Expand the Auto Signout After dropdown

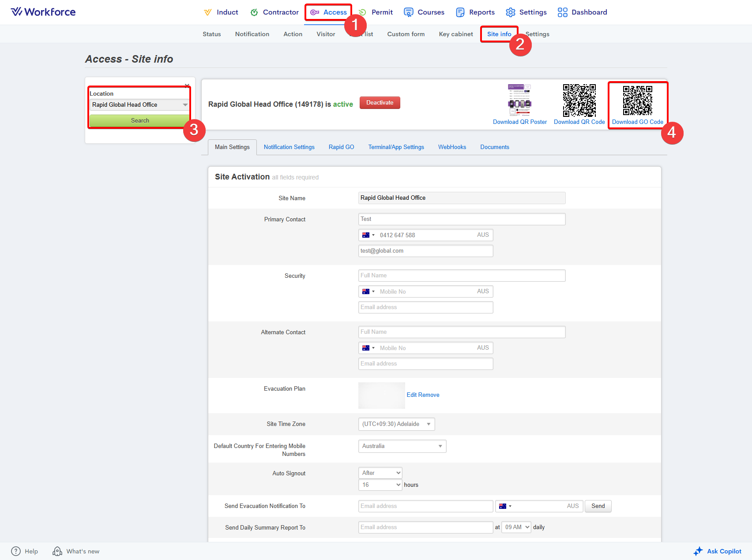pyautogui.click(x=380, y=473)
